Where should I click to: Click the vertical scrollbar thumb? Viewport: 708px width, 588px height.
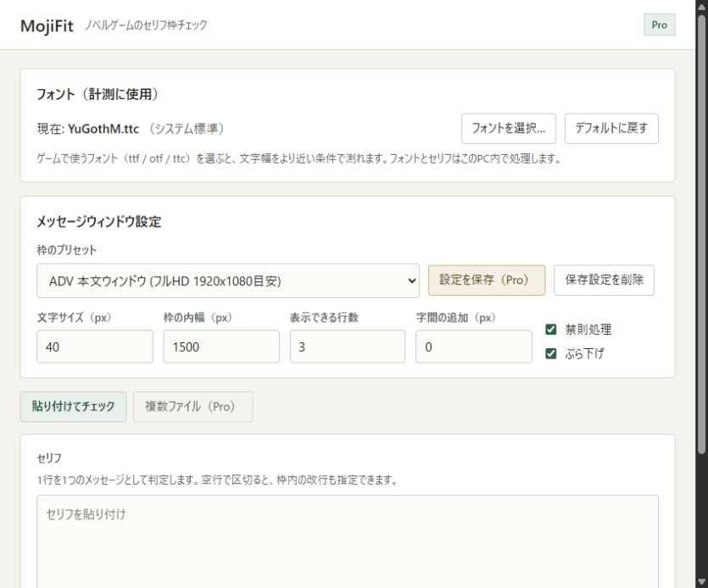[701, 235]
